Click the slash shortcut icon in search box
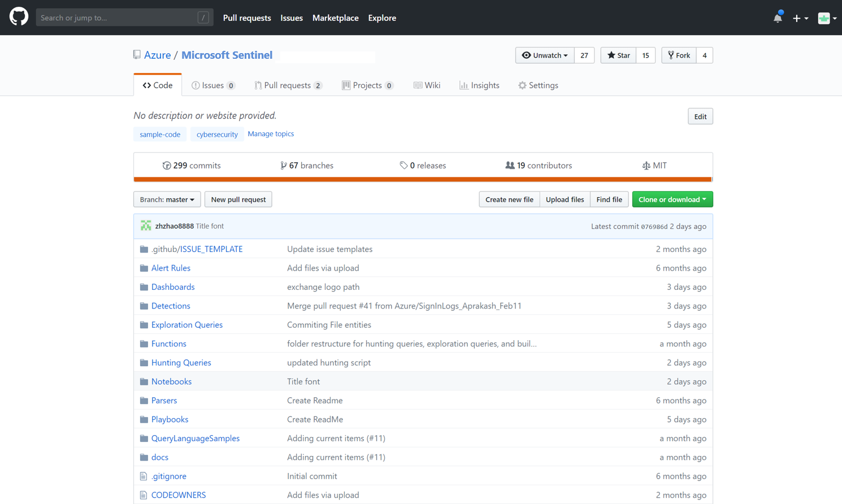Image resolution: width=842 pixels, height=504 pixels. (203, 18)
